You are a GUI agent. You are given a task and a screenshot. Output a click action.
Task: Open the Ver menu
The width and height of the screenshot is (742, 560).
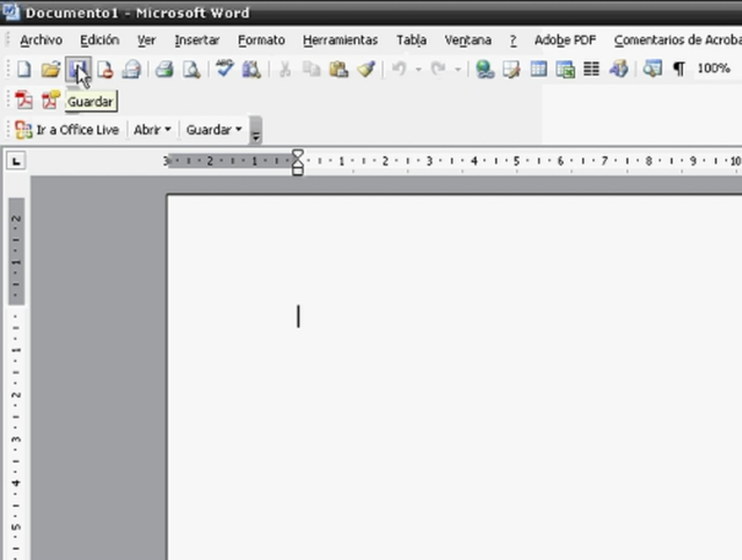[146, 40]
